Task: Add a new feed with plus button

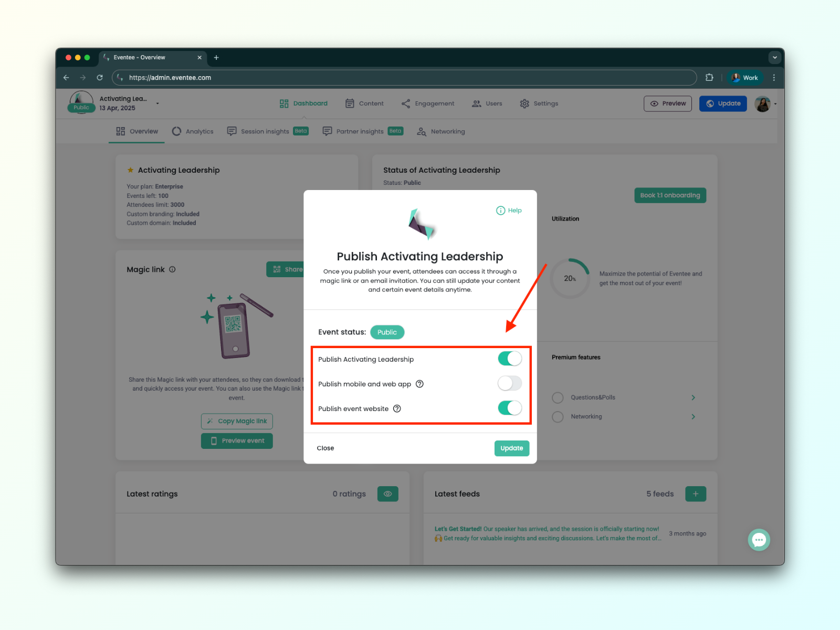Action: click(696, 493)
